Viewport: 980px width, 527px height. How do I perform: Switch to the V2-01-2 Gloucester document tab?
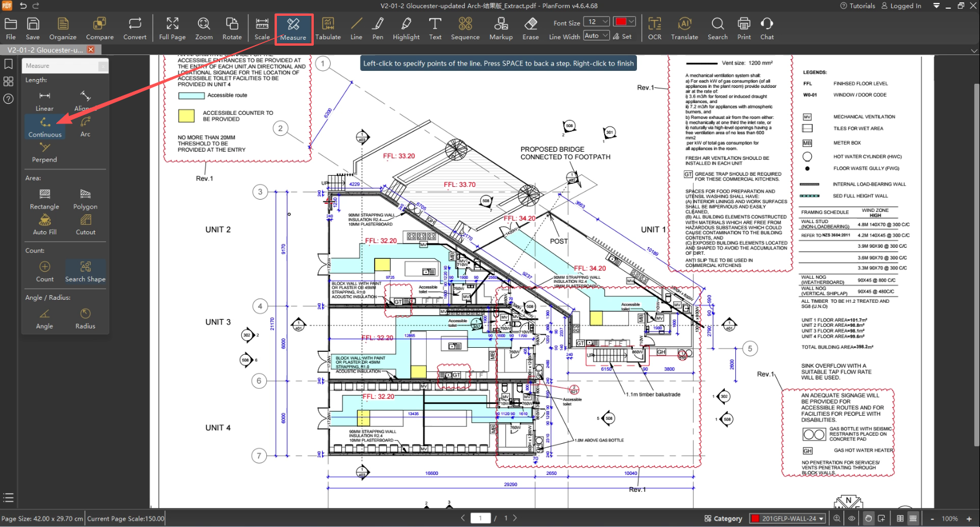[x=45, y=50]
